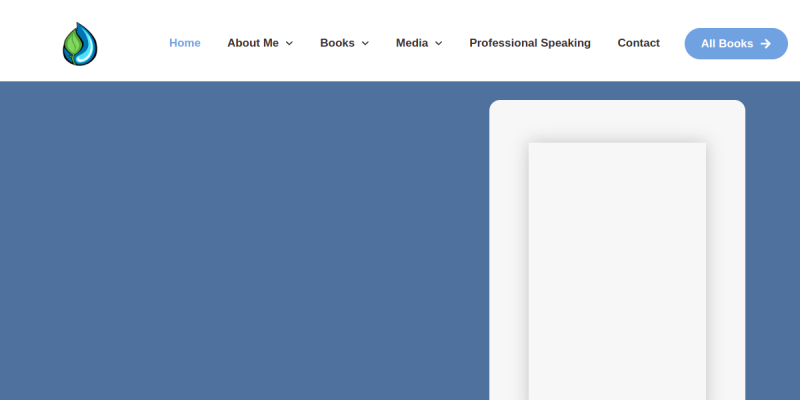Expand the Books dropdown chevron
Image resolution: width=800 pixels, height=400 pixels.
(x=365, y=44)
